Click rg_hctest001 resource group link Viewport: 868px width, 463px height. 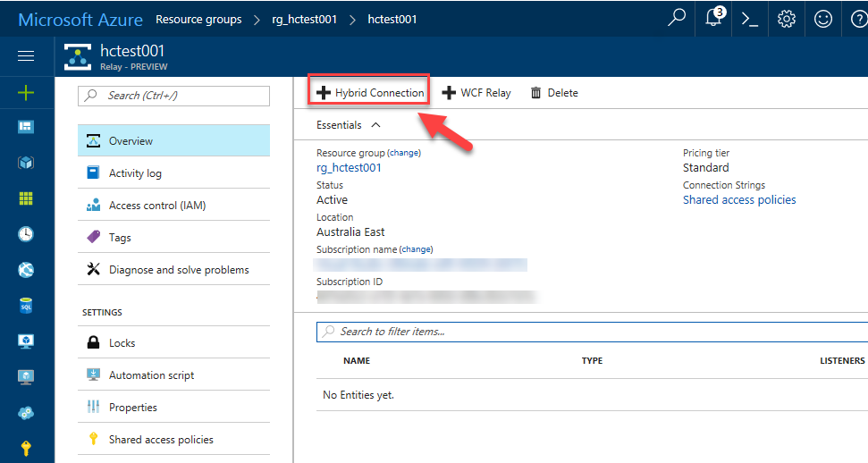tap(349, 168)
